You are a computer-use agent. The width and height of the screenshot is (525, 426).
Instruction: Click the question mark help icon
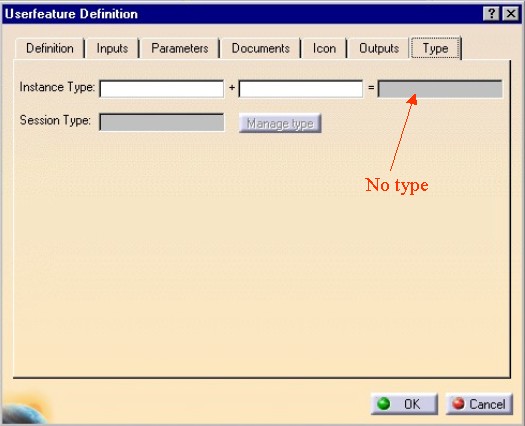(491, 14)
